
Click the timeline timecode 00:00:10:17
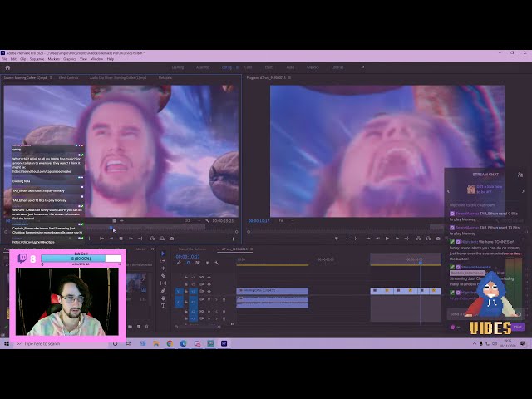click(188, 257)
